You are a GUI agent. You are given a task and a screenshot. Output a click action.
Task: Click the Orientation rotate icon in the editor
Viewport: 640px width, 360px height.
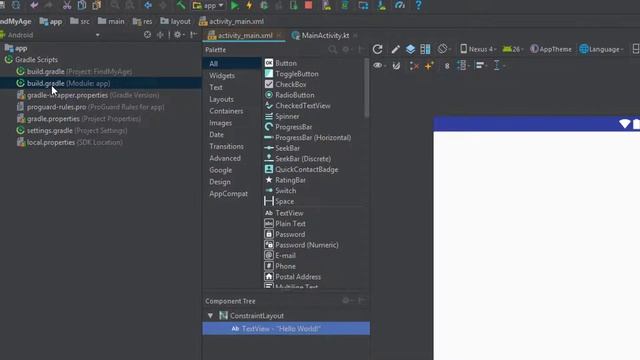click(443, 49)
